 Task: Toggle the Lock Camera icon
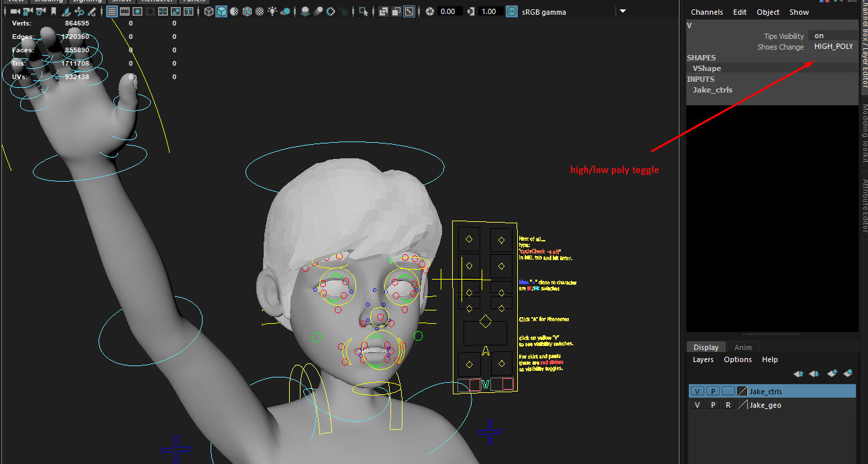tap(28, 11)
